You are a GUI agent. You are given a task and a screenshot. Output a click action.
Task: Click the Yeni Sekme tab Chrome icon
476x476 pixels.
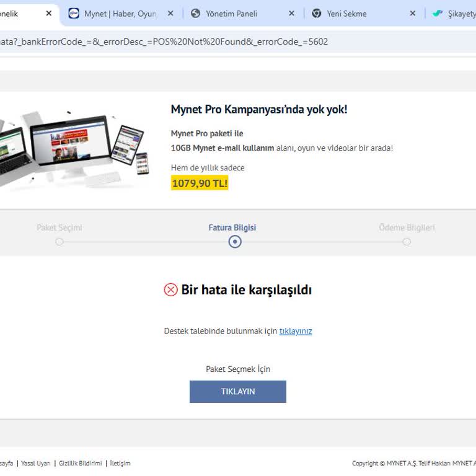tap(316, 14)
